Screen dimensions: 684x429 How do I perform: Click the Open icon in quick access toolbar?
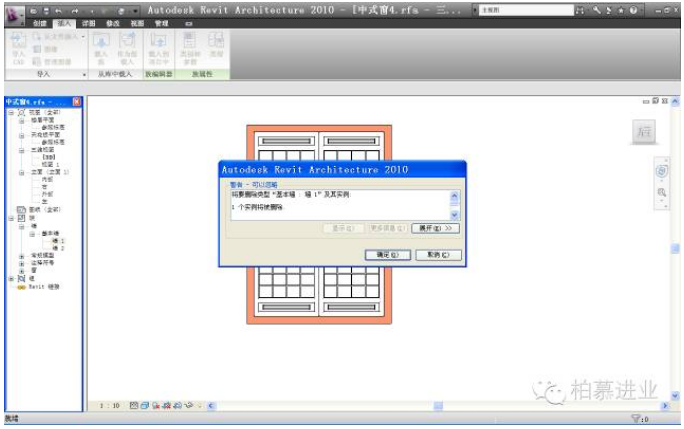pyautogui.click(x=33, y=10)
